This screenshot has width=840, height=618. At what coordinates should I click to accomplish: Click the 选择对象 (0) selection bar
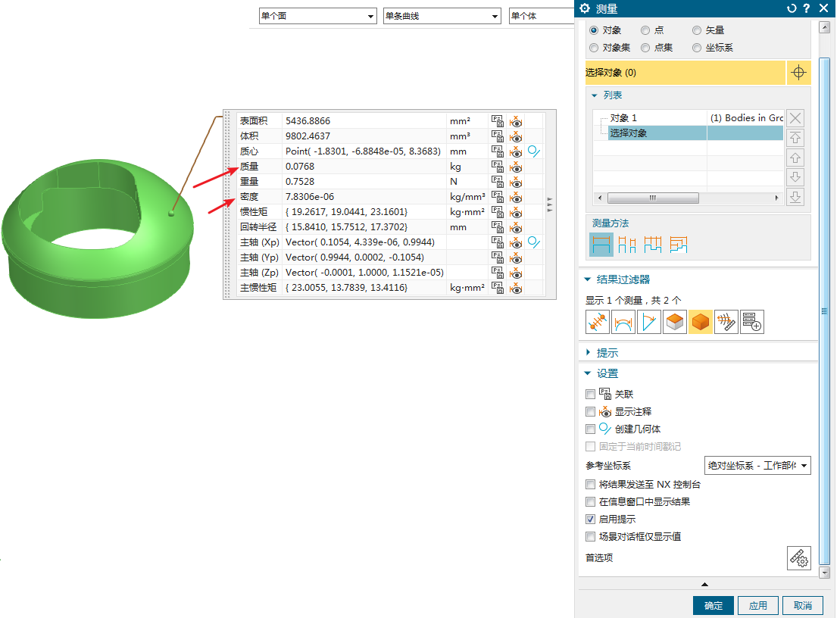685,72
